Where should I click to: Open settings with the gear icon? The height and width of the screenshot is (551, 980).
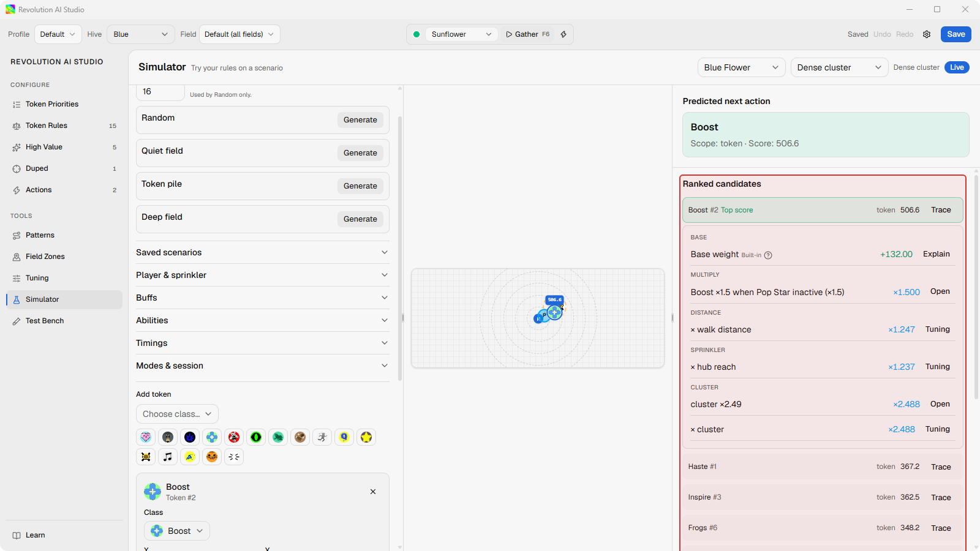pyautogui.click(x=927, y=34)
